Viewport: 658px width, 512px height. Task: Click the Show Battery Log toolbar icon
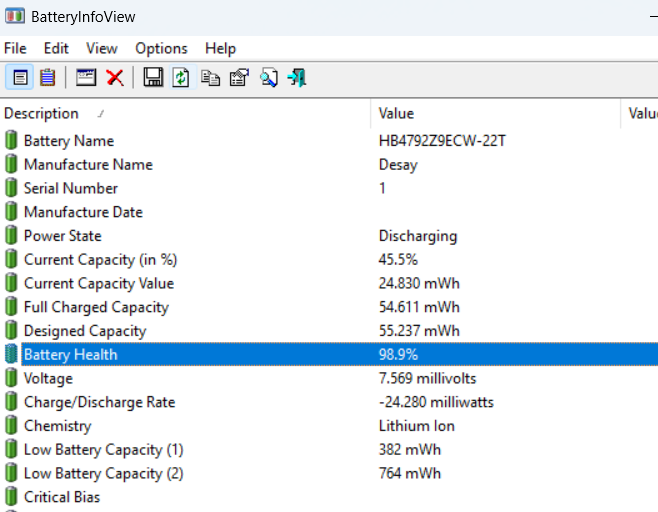tap(47, 78)
